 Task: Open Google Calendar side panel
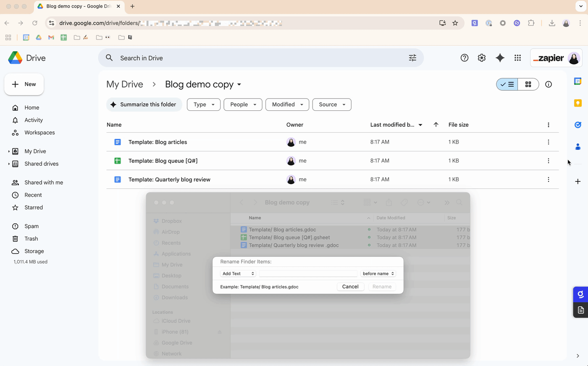[578, 81]
